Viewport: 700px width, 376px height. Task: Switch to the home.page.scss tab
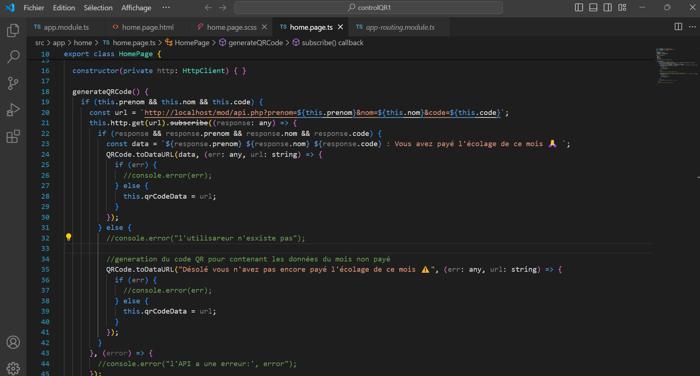231,27
